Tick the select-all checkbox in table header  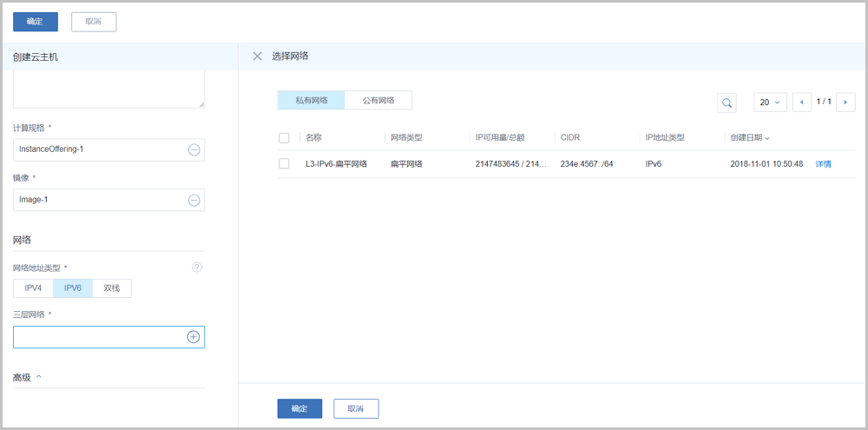click(284, 138)
